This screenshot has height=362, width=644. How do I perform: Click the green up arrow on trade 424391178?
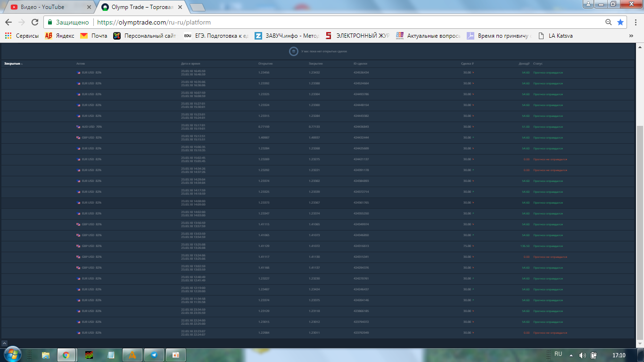pyautogui.click(x=473, y=170)
